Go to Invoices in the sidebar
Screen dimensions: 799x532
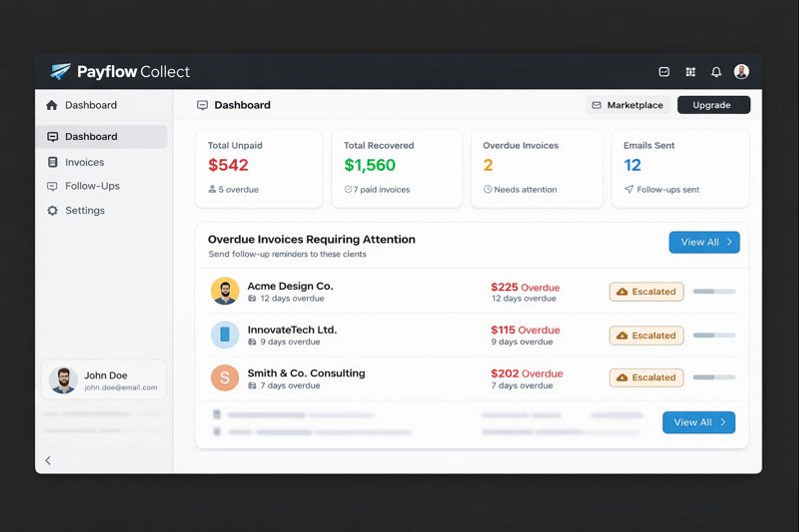pos(85,162)
